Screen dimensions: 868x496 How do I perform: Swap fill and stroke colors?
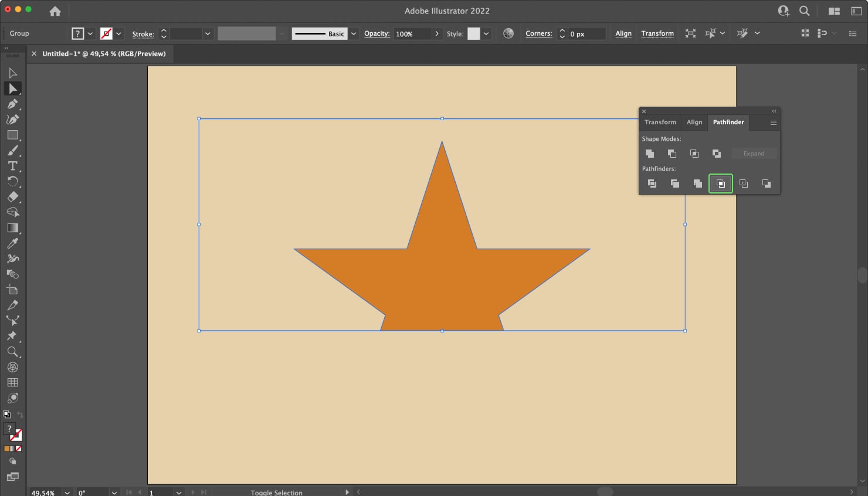(20, 414)
